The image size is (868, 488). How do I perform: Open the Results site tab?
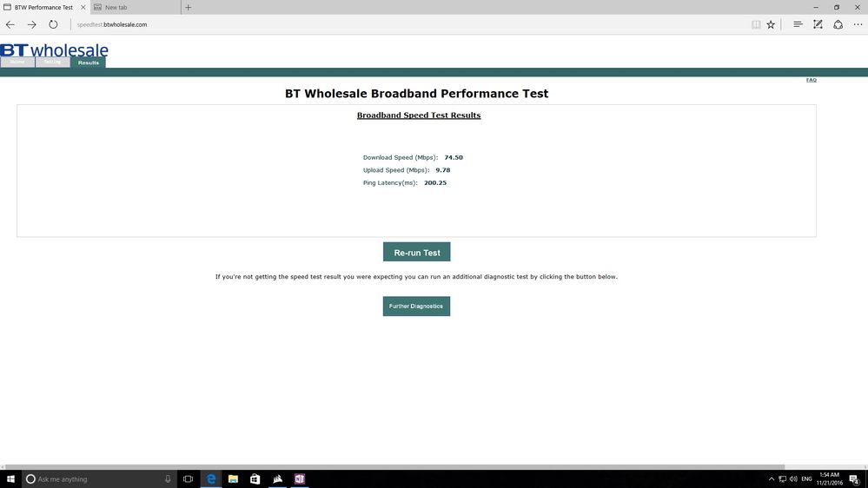point(88,63)
